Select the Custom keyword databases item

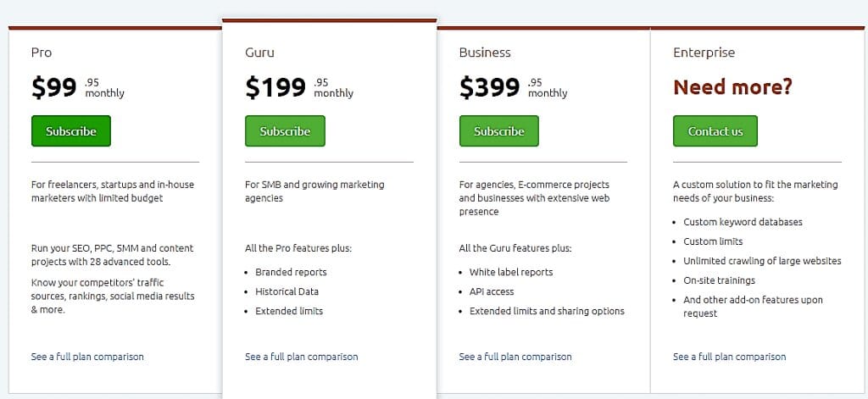743,222
